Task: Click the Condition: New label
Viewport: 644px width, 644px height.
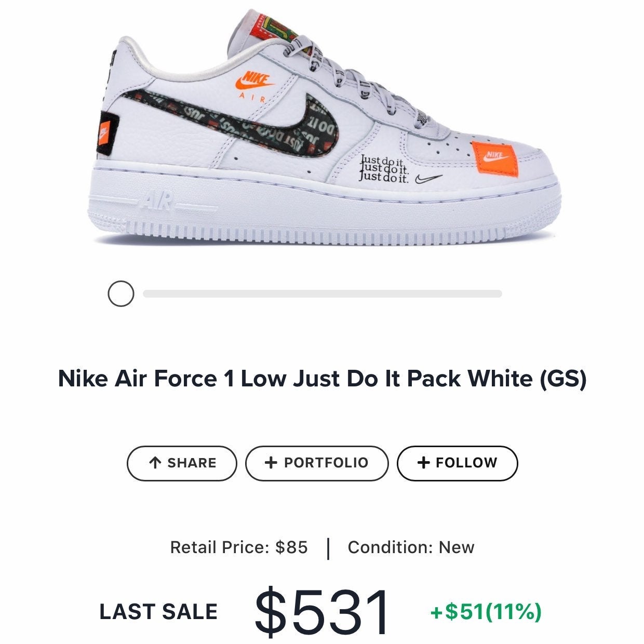Action: [411, 547]
